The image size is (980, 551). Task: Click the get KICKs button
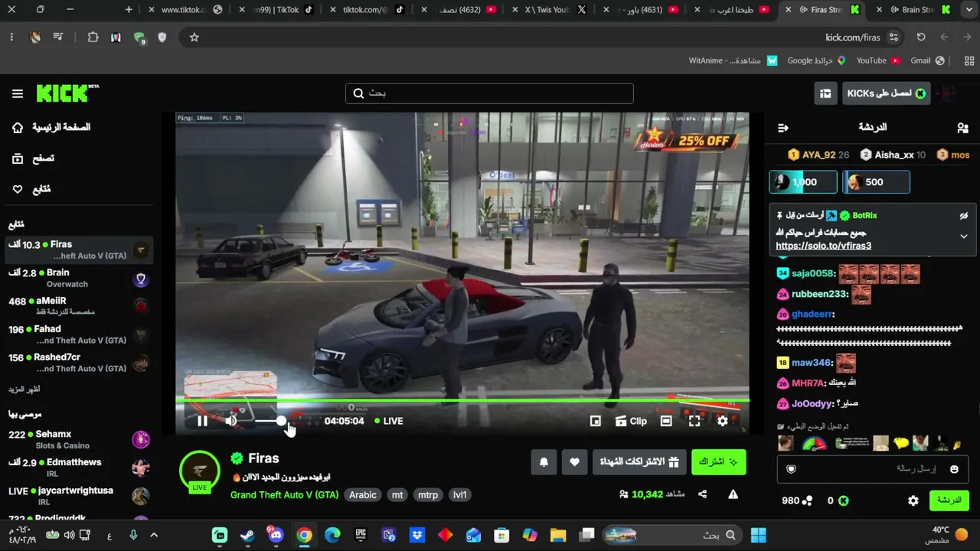pos(886,93)
